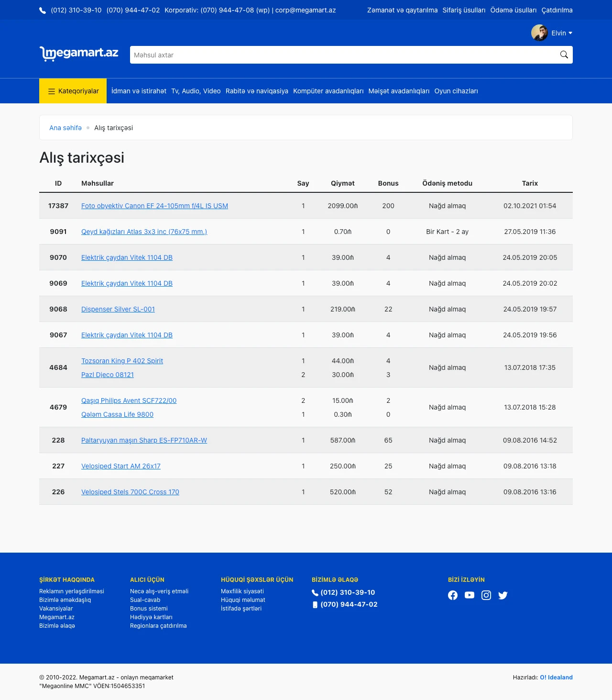Click Ana səhifə breadcrumb link
Viewport: 612px width, 700px height.
click(x=66, y=128)
